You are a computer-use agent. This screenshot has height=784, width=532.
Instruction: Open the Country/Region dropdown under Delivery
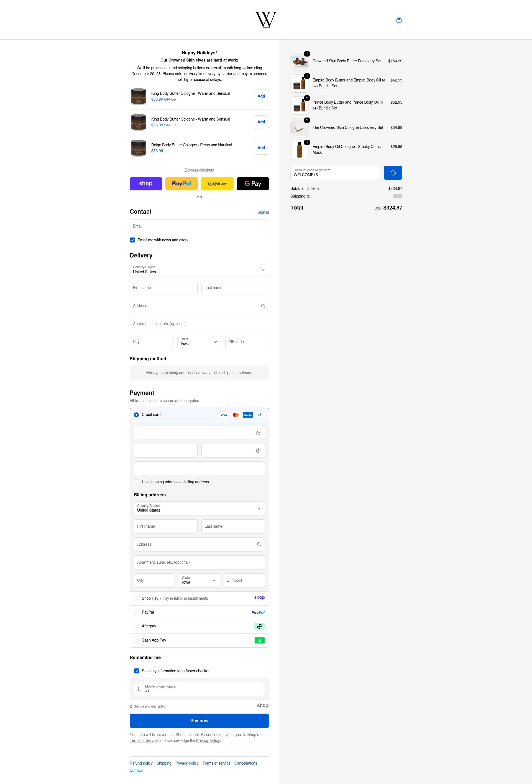click(199, 270)
